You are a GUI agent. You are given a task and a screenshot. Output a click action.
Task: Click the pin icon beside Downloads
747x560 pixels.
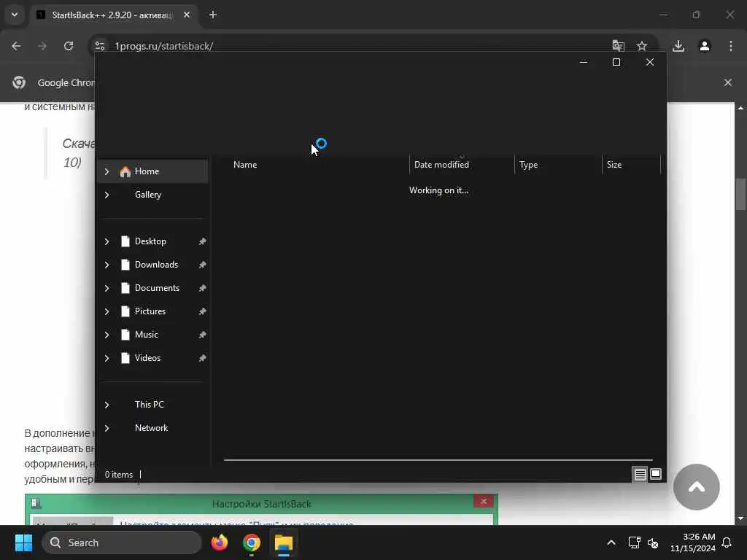[x=203, y=265]
